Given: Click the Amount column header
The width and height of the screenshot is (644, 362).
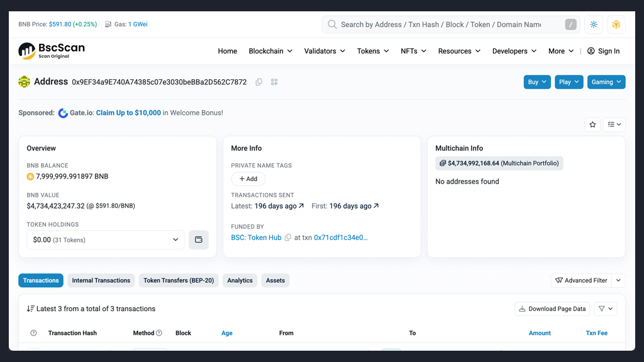Looking at the screenshot, I should (x=540, y=333).
